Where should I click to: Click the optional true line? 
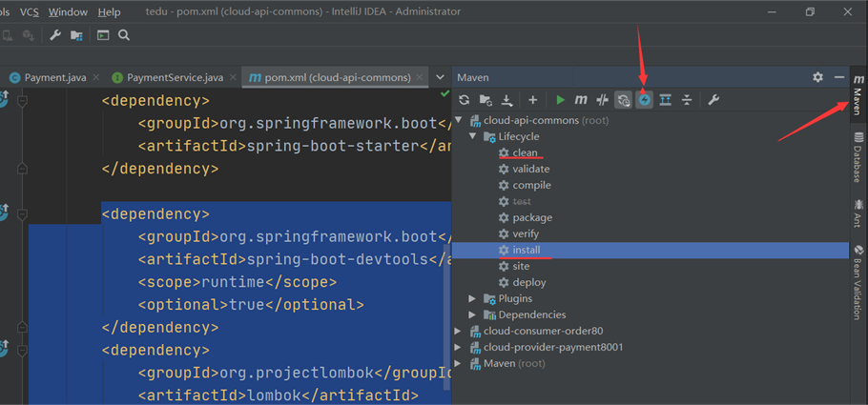pyautogui.click(x=251, y=305)
